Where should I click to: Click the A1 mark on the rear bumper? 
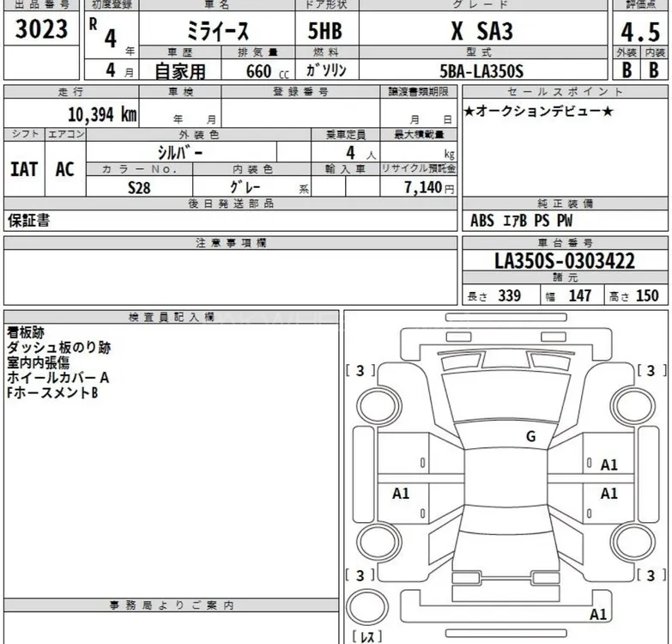[598, 615]
